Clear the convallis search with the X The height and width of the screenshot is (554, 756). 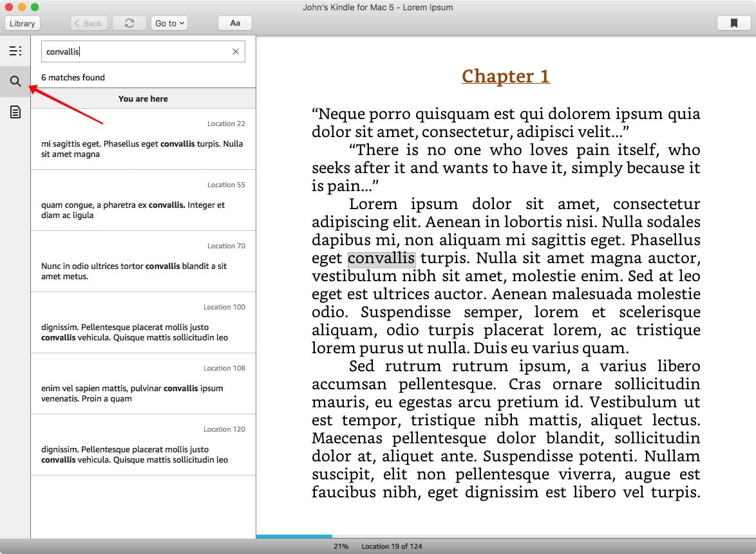coord(235,51)
